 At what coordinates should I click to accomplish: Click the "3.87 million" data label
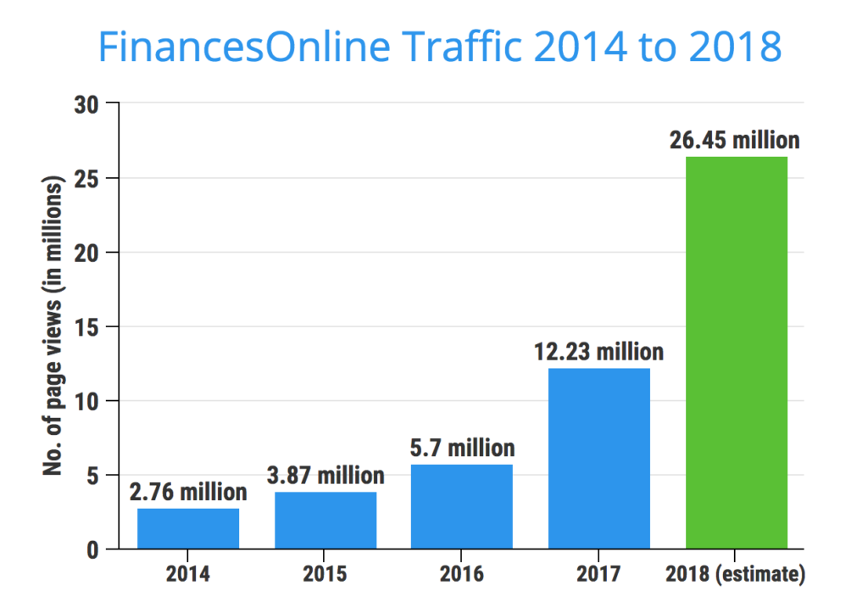click(x=325, y=475)
